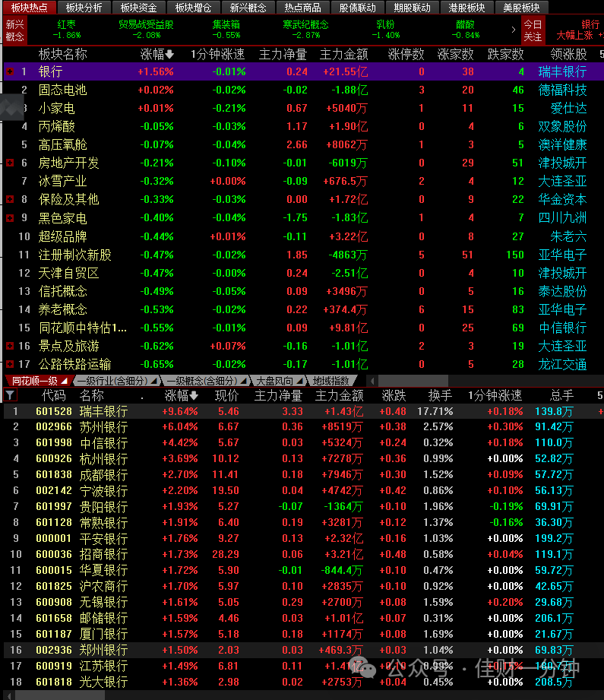This screenshot has height=700, width=604.
Task: Click sort arrow on 板块 涨幅 column
Action: pos(169,55)
